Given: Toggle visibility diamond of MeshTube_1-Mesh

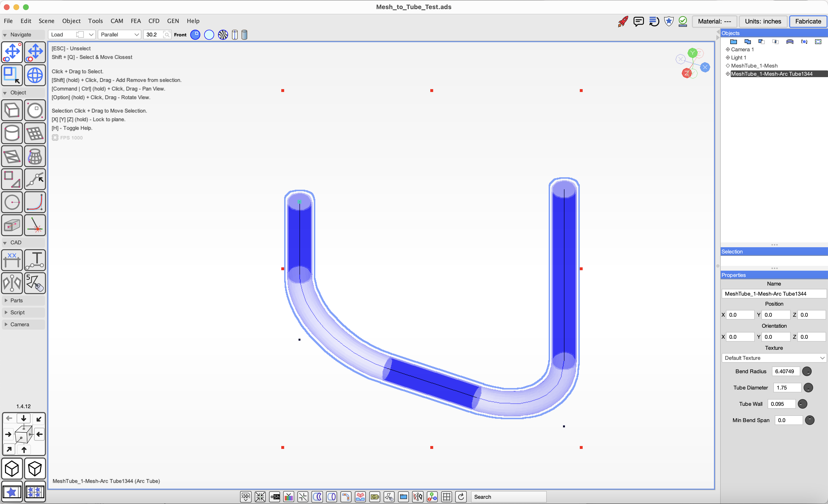Looking at the screenshot, I should tap(728, 66).
